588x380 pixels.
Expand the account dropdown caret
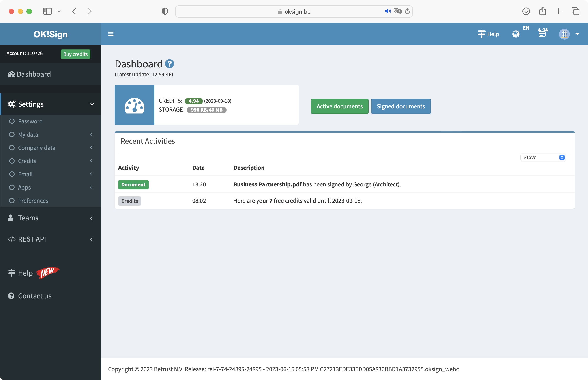(577, 34)
